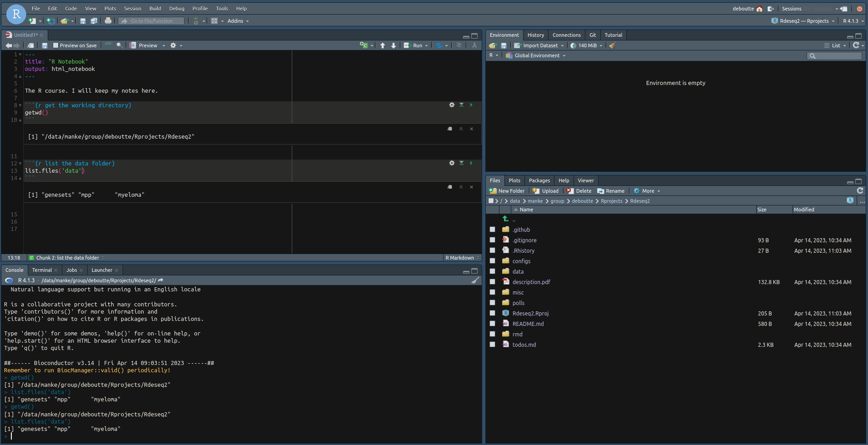Check the .gitignore file checkbox
Viewport: 868px width, 445px height.
click(492, 240)
